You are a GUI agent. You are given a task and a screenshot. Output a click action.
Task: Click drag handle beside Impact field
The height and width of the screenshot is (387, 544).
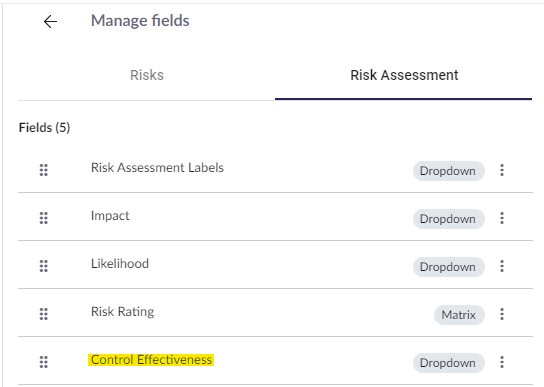[44, 218]
